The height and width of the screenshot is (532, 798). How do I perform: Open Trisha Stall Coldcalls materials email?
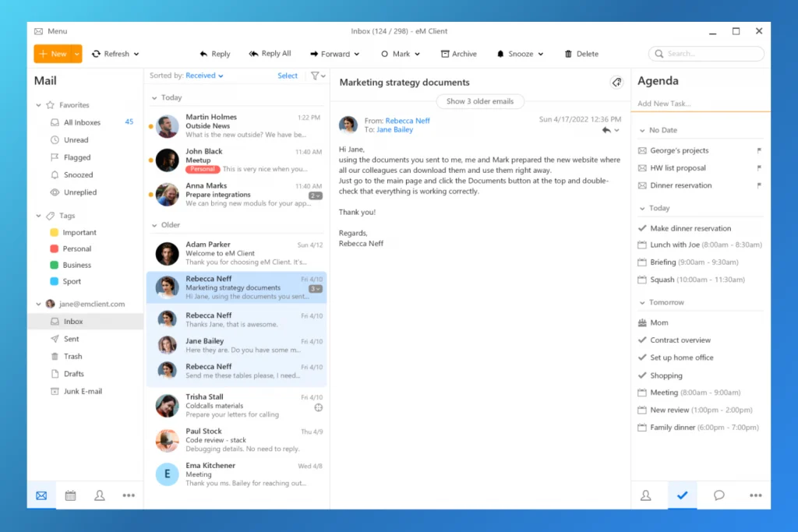pos(237,405)
